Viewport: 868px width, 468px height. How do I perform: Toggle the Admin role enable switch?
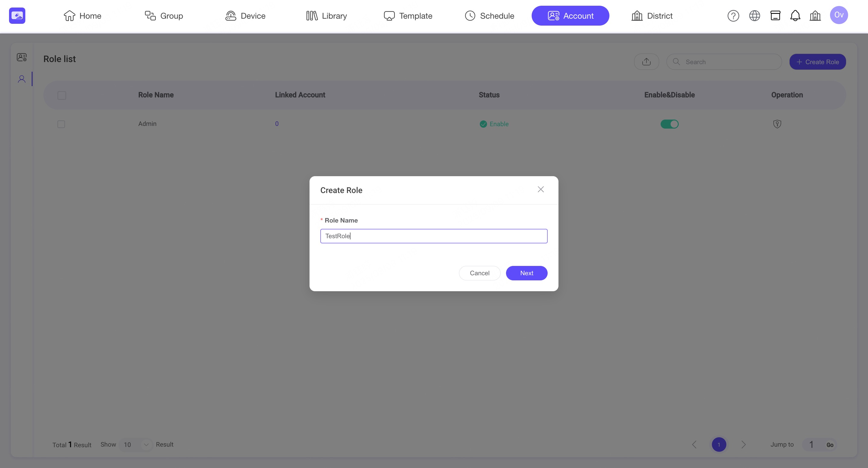tap(669, 124)
